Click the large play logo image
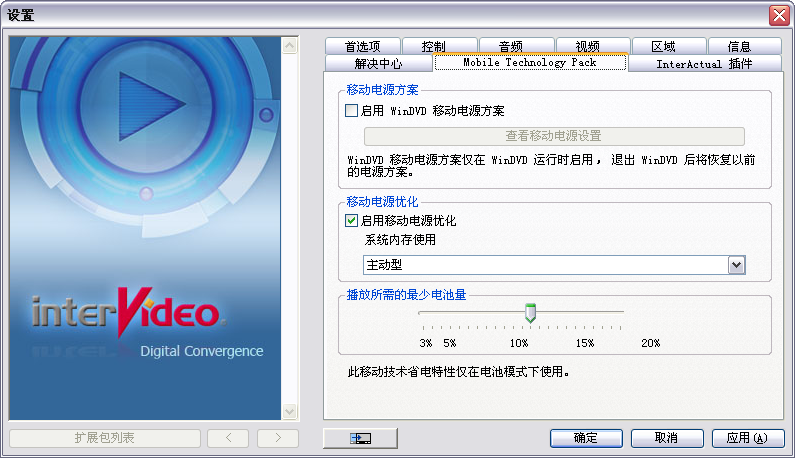The width and height of the screenshot is (795, 458). click(x=146, y=107)
